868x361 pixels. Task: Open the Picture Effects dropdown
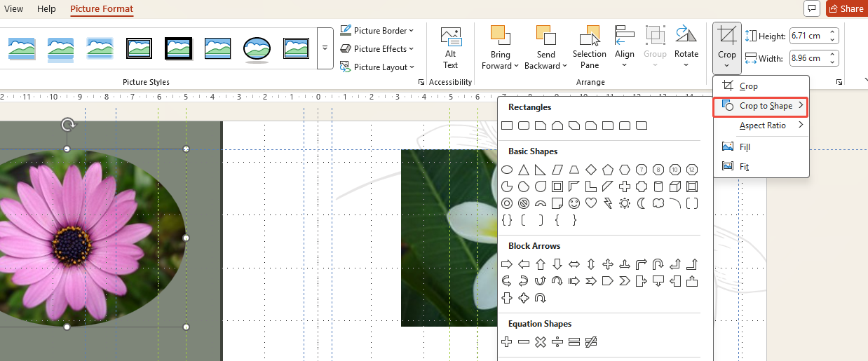click(377, 48)
